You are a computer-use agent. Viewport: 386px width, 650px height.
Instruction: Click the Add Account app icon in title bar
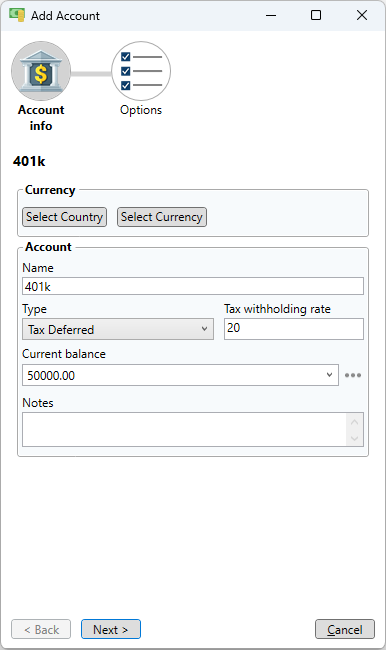click(17, 15)
